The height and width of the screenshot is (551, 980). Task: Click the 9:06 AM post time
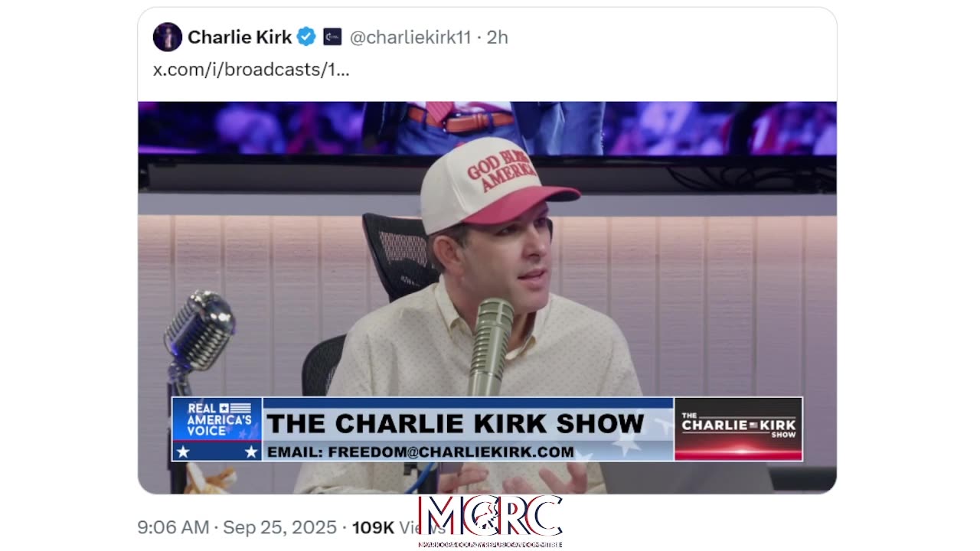point(173,527)
